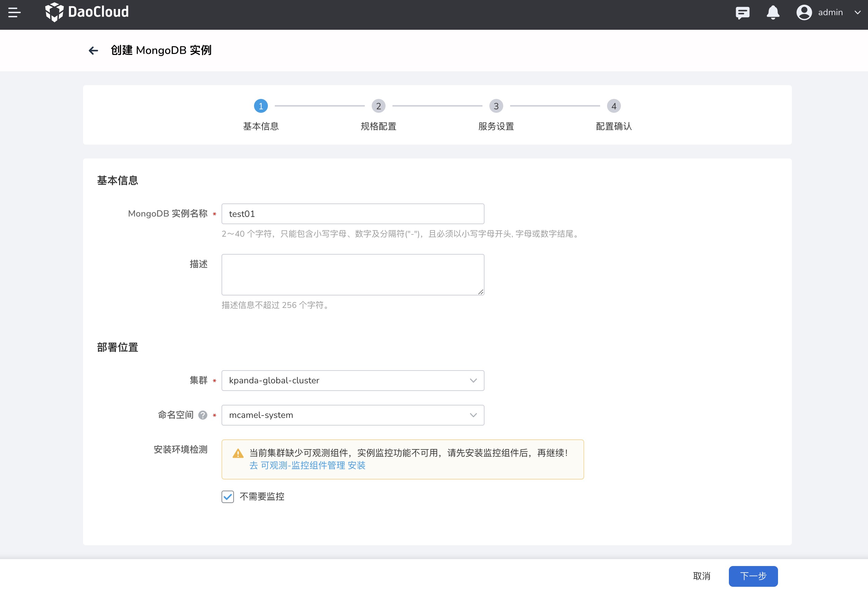Click the warning triangle icon
This screenshot has height=593, width=868.
[x=238, y=453]
